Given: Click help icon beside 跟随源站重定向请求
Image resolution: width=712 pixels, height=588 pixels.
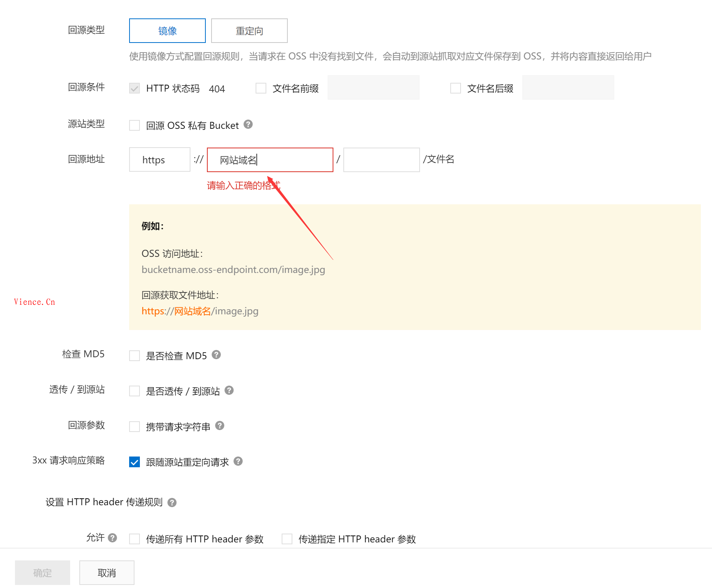Looking at the screenshot, I should click(x=238, y=462).
